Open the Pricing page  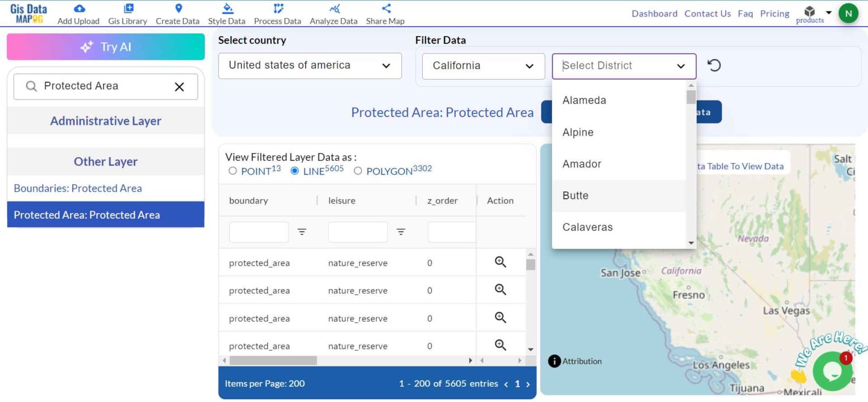pyautogui.click(x=774, y=13)
